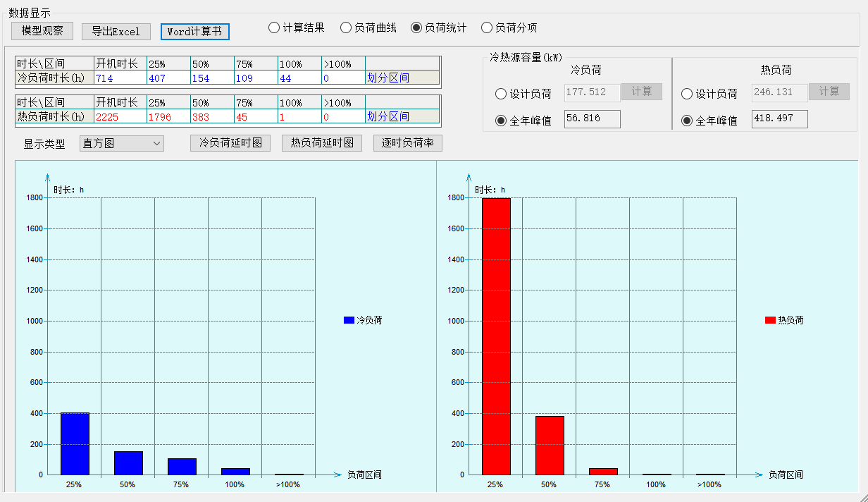The width and height of the screenshot is (868, 502).
Task: Click 划分区间 link in heating load row
Action: 388,117
